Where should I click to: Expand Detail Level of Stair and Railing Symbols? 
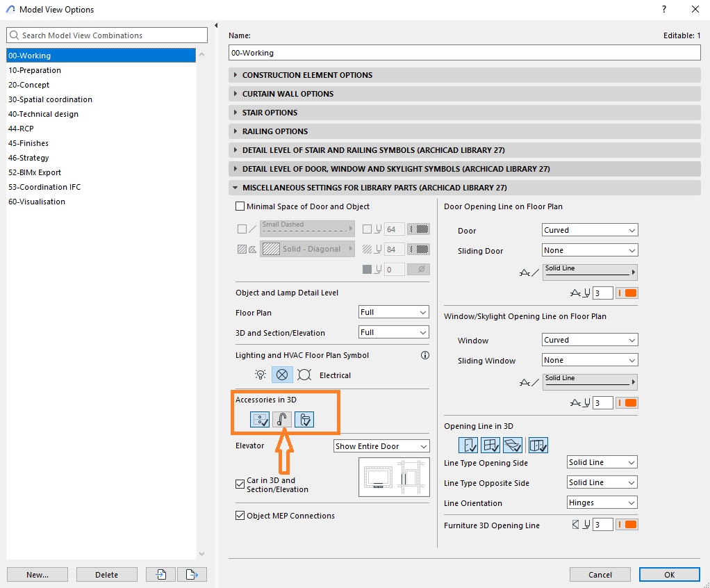point(465,150)
